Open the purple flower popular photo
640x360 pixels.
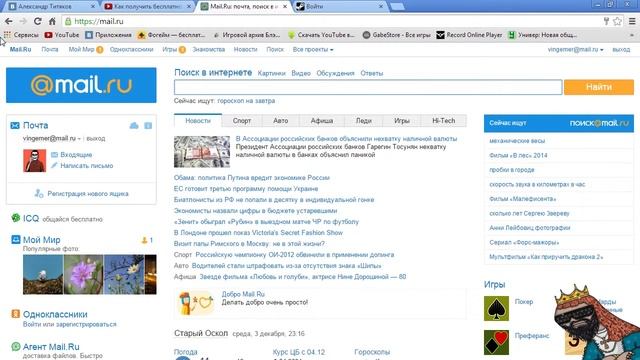[83, 274]
